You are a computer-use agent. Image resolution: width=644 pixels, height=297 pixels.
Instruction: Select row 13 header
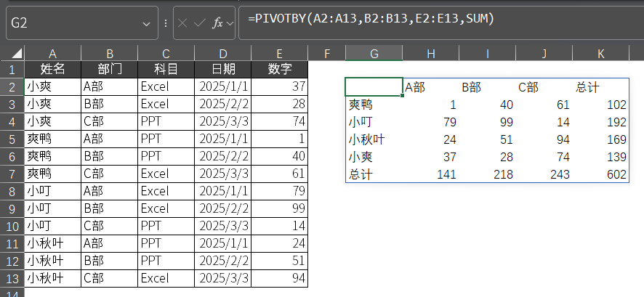pos(12,279)
